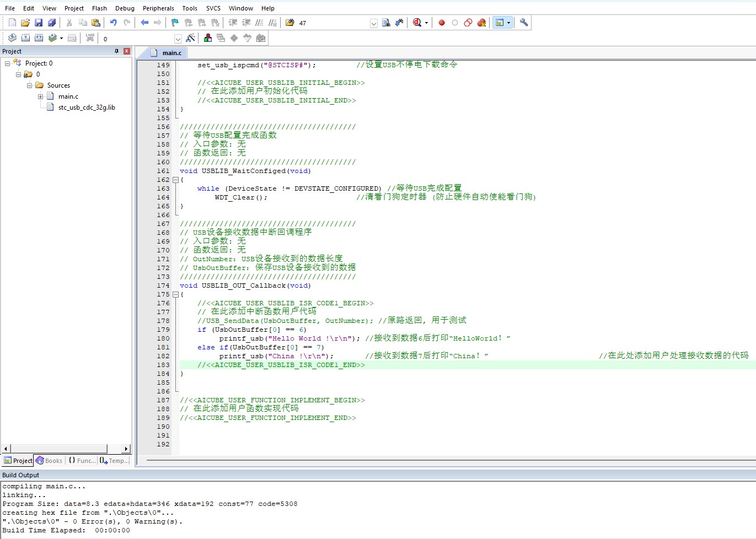Open Options for Target magic wand
This screenshot has width=756, height=539.
point(190,38)
